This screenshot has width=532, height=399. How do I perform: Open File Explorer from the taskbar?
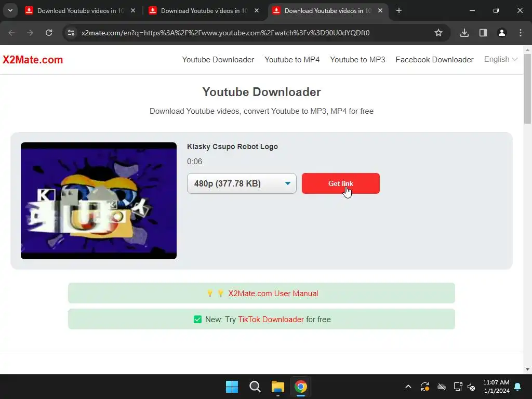tap(278, 387)
